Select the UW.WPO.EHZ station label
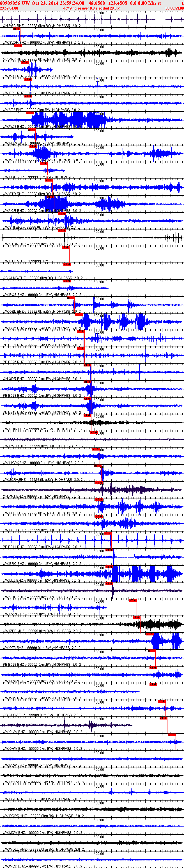The width and height of the screenshot is (184, 868). click(x=42, y=160)
